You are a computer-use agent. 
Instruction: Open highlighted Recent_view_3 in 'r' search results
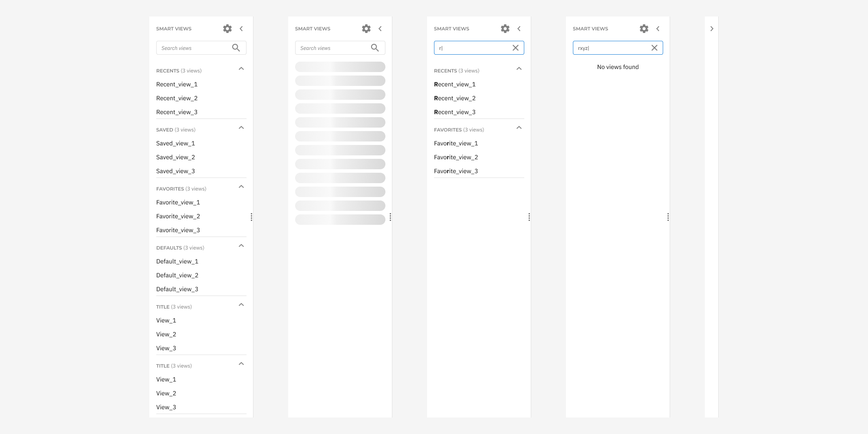pos(455,112)
